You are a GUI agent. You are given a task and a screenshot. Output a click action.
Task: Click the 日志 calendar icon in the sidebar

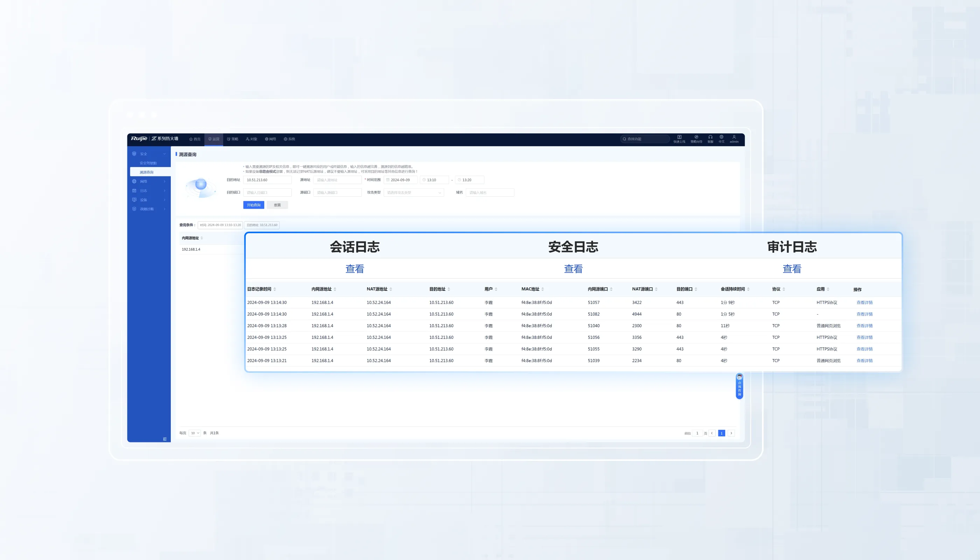coord(134,191)
